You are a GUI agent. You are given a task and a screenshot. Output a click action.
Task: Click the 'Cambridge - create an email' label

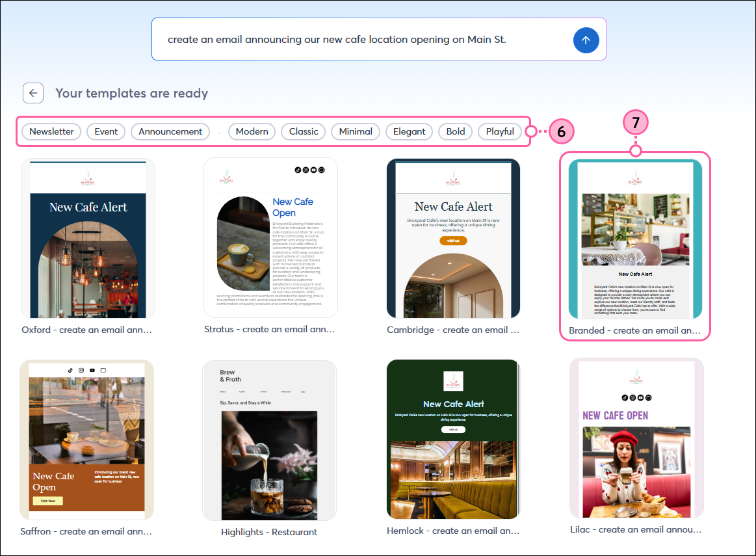coord(452,330)
